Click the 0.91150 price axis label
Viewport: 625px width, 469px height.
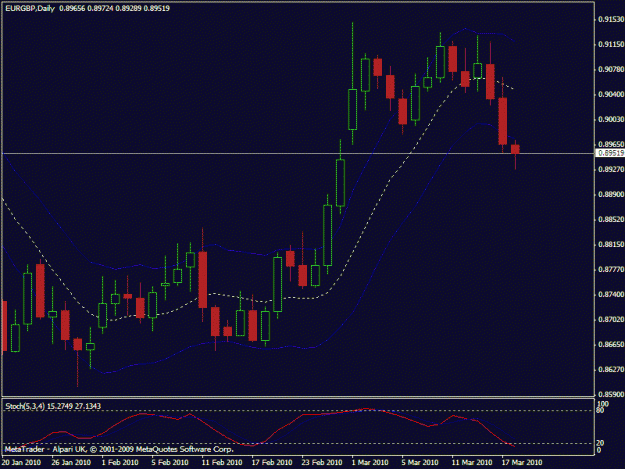pos(611,45)
